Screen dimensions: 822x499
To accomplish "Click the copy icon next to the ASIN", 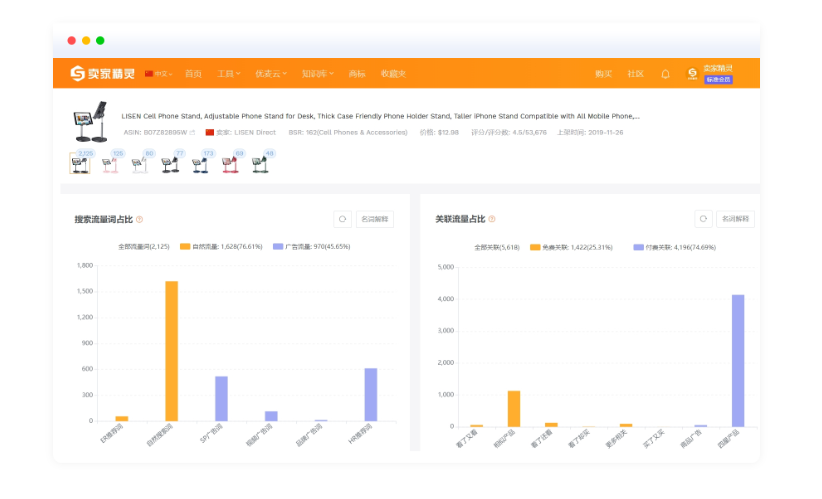I will coord(192,132).
